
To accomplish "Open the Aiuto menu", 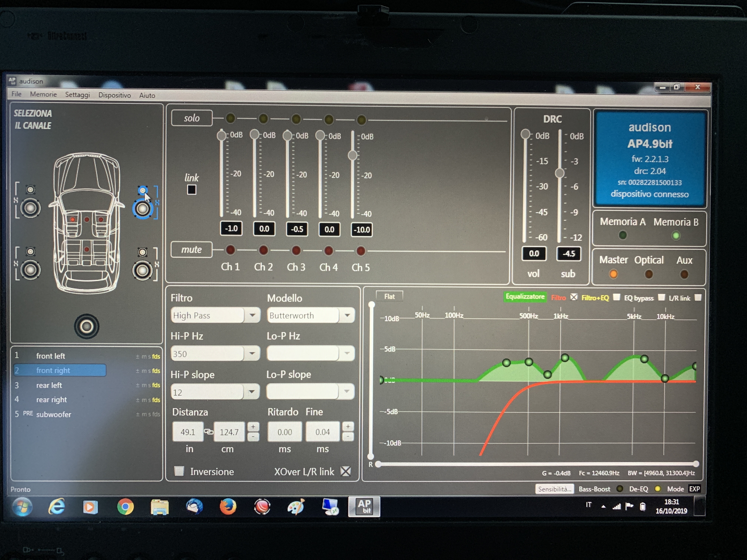I will (147, 95).
